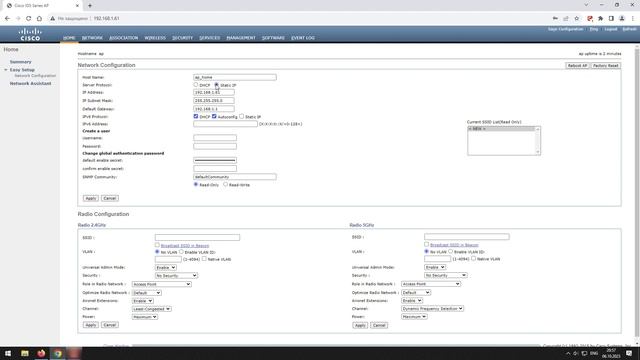
Task: Cancel the Radio 5GHz changes
Action: tap(379, 325)
